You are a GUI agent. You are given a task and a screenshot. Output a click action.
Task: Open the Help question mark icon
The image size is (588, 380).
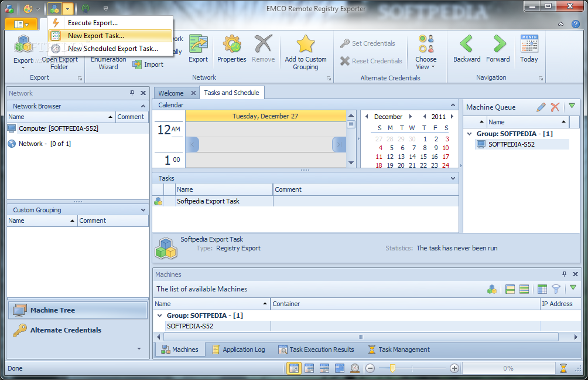576,24
